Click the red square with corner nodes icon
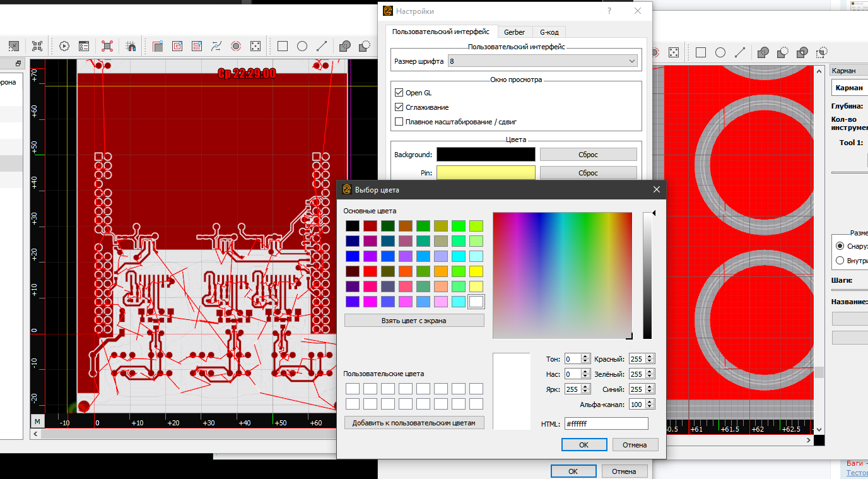This screenshot has height=479, width=868. (x=107, y=46)
